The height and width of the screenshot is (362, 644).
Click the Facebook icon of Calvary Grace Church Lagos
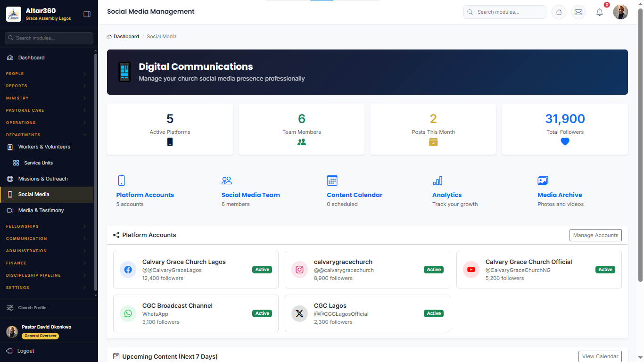point(128,270)
